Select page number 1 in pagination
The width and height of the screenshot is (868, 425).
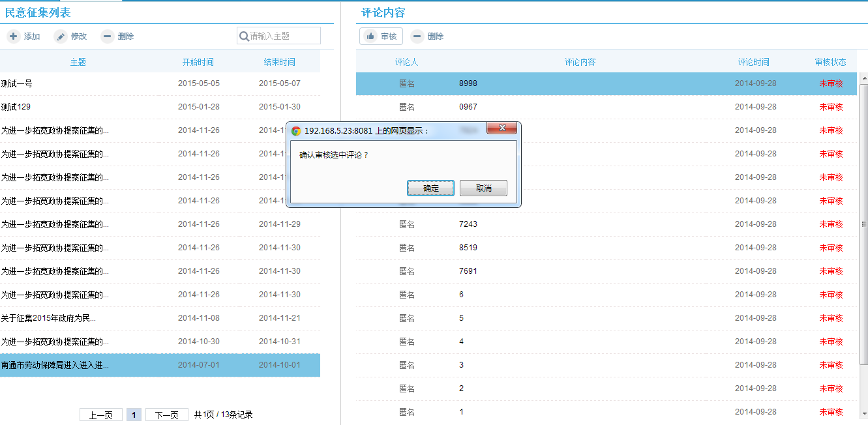pos(134,415)
